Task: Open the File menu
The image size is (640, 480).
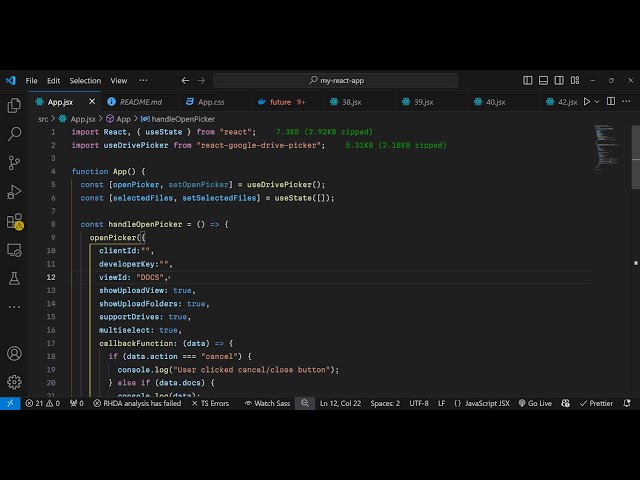Action: click(32, 80)
